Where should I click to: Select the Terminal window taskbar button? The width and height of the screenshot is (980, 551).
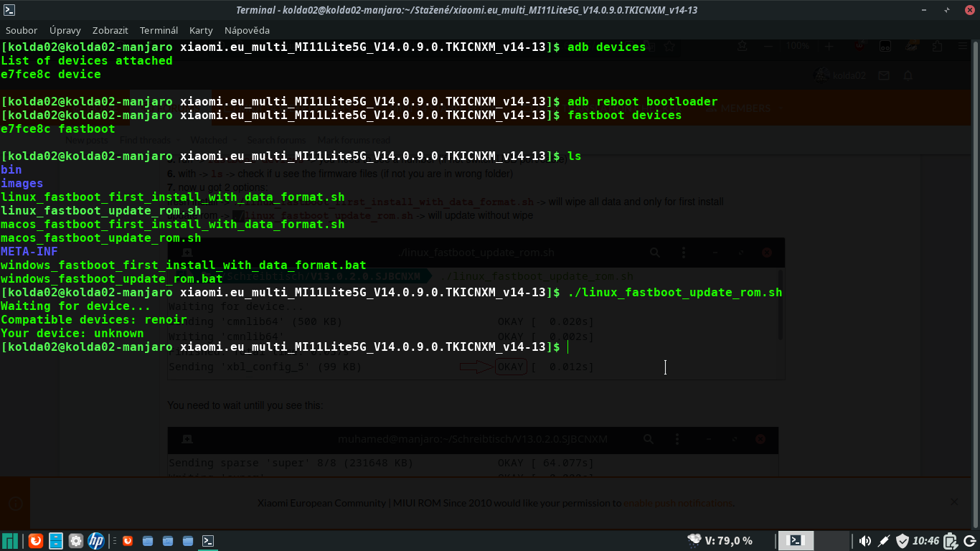[x=208, y=541]
